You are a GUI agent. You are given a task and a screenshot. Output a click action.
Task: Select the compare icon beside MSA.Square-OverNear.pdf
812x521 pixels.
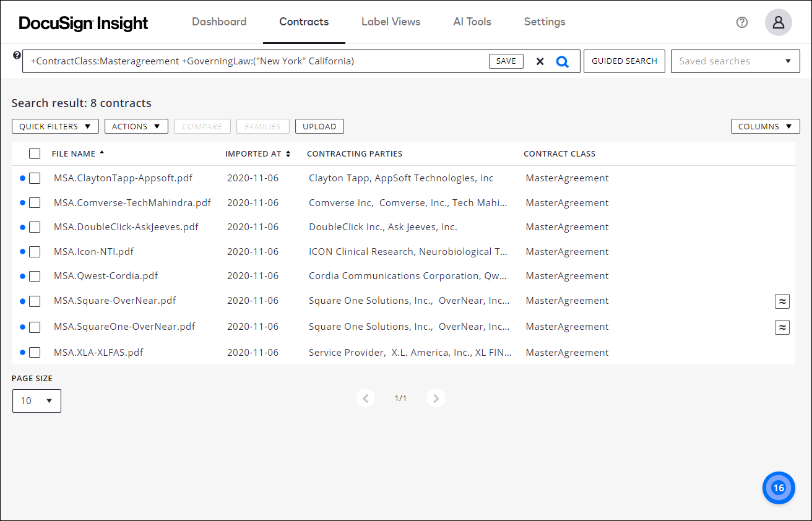(782, 301)
